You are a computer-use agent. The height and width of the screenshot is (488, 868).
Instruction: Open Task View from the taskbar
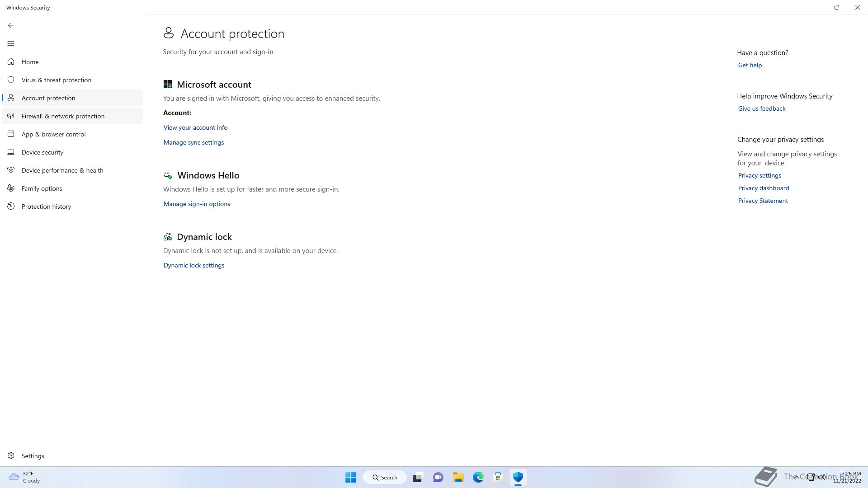pyautogui.click(x=418, y=477)
